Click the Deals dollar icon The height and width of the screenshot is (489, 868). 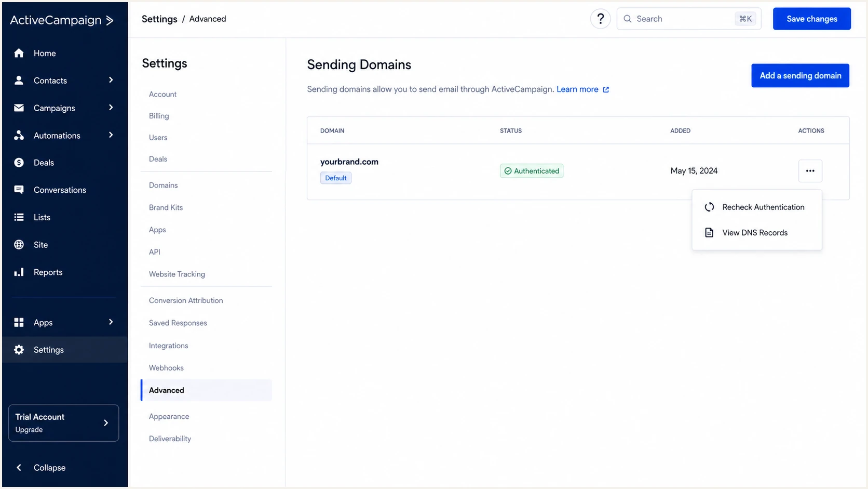[19, 163]
